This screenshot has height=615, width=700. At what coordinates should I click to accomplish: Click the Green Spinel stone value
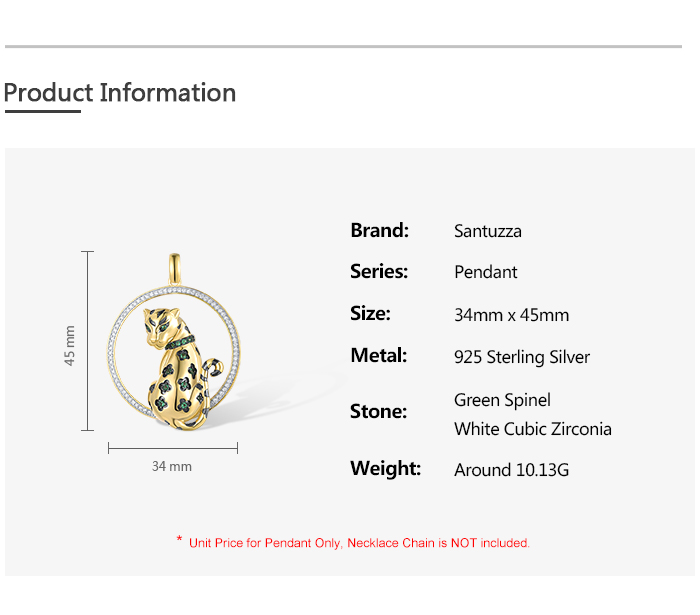click(502, 400)
